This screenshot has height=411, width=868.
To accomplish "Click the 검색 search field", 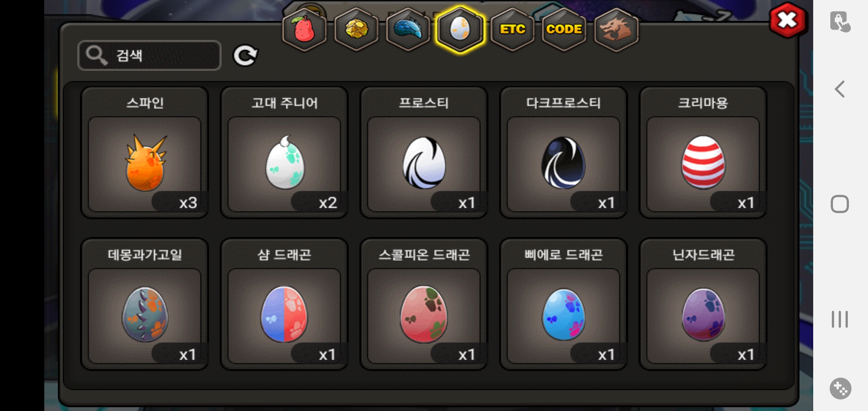I will click(149, 56).
